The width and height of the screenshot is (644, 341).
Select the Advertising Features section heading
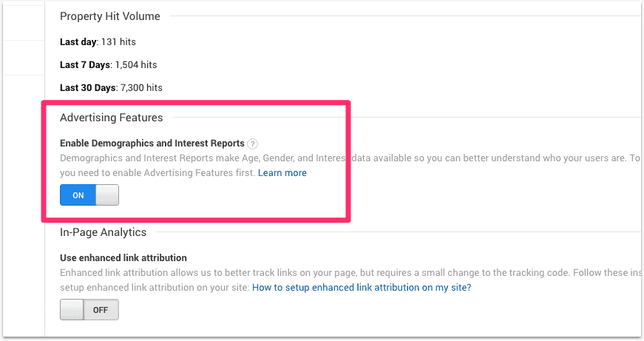(111, 117)
